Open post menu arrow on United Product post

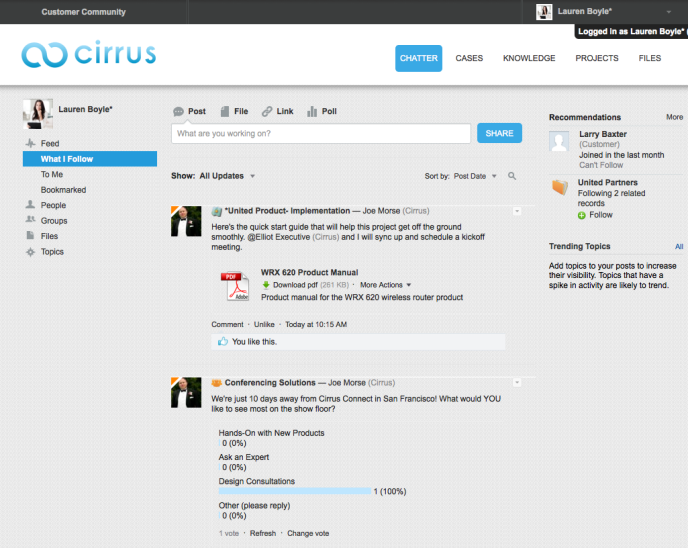(517, 211)
